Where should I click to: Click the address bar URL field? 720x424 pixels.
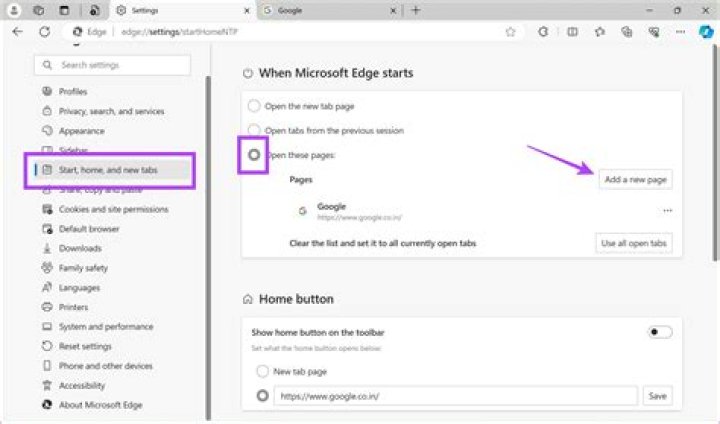point(294,32)
